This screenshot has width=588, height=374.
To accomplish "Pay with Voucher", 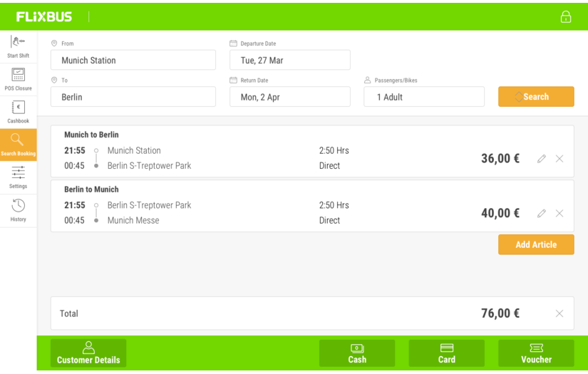I will click(x=536, y=353).
